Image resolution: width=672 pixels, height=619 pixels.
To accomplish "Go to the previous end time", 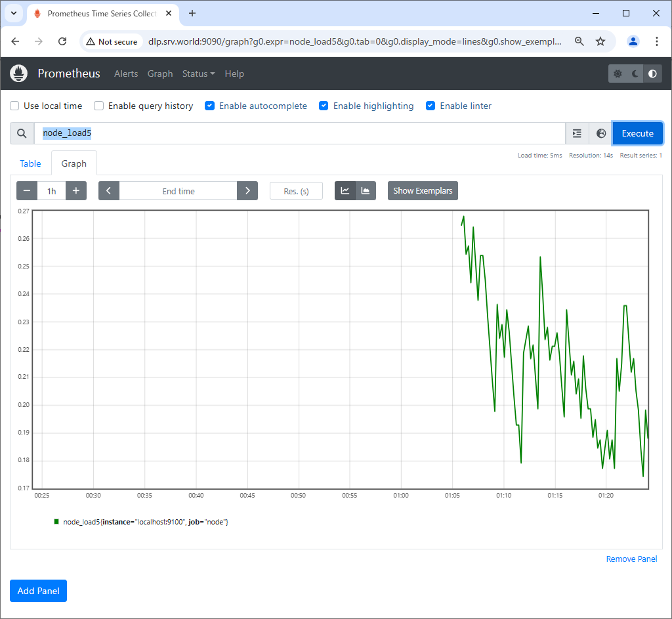I will point(109,191).
